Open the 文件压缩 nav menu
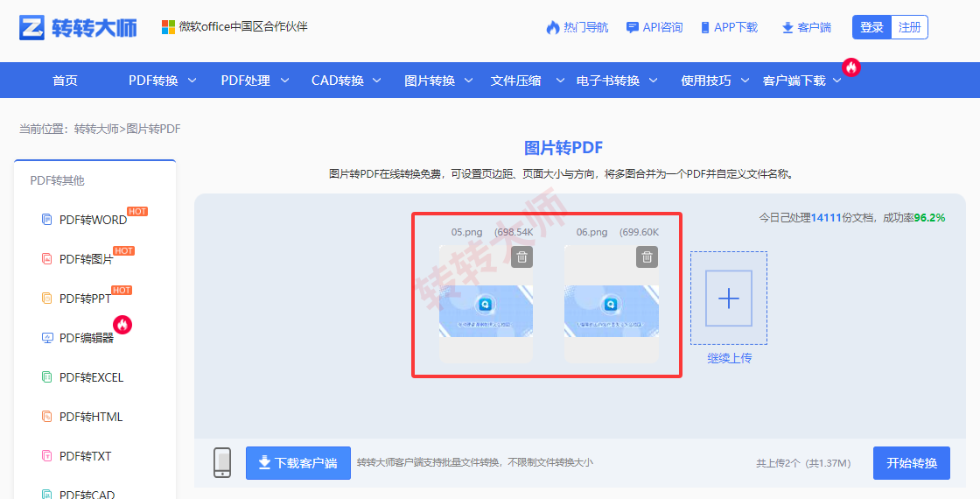The height and width of the screenshot is (499, 980). pyautogui.click(x=515, y=80)
